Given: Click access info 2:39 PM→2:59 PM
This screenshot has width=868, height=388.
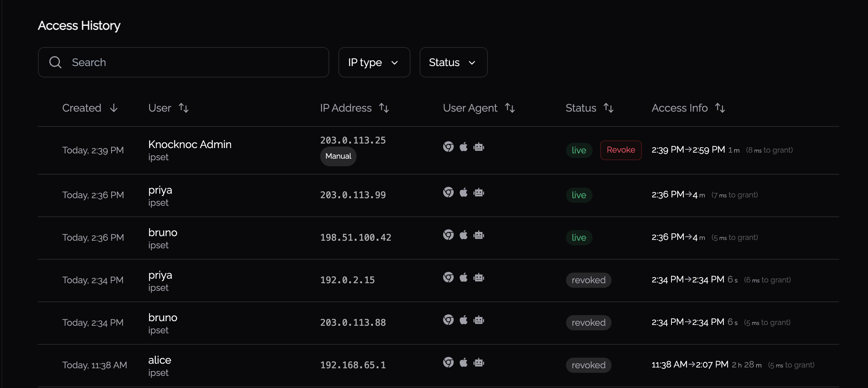Looking at the screenshot, I should [688, 150].
